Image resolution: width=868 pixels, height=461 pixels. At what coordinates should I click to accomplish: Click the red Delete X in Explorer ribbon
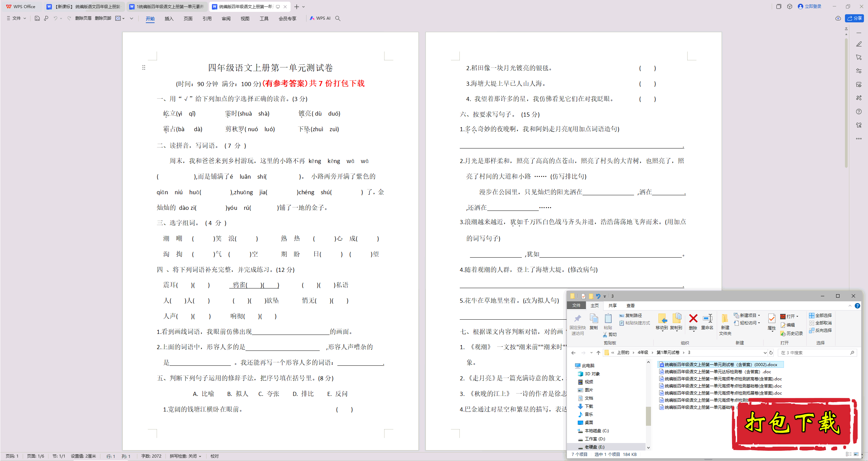693,321
